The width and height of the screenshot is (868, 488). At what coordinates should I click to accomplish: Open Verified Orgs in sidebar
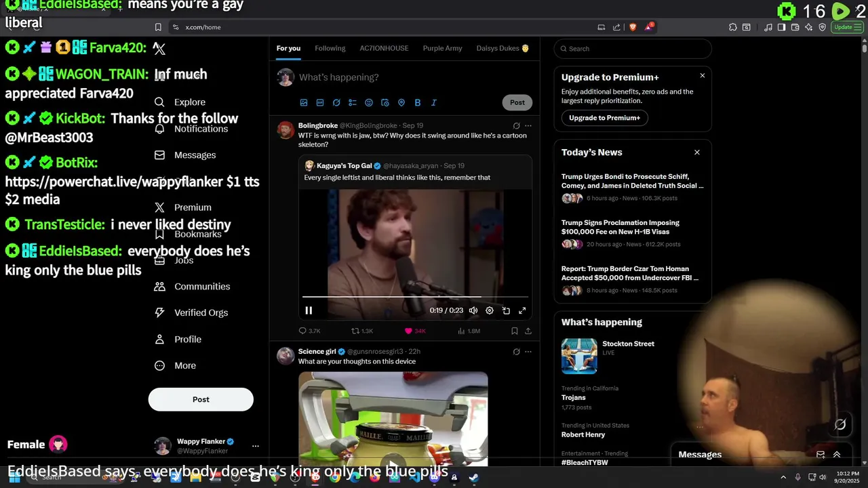pyautogui.click(x=191, y=312)
